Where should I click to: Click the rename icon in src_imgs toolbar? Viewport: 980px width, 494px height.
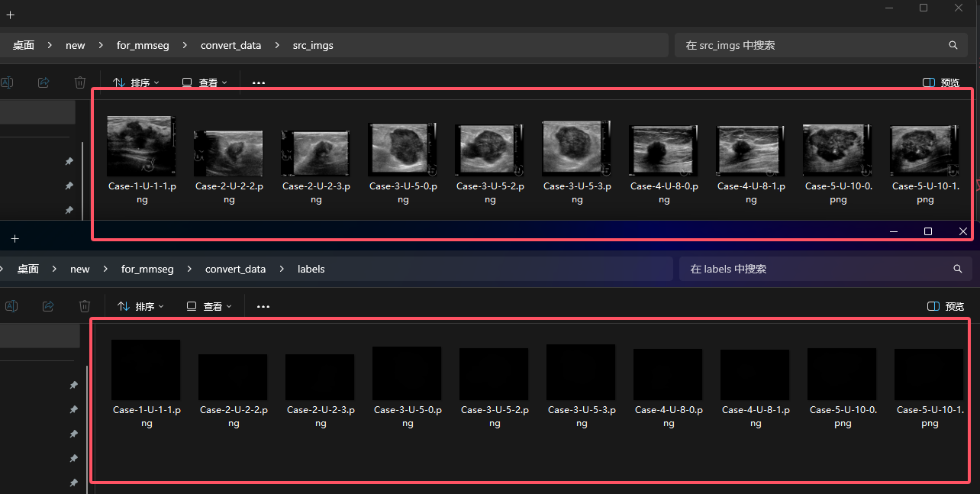[x=7, y=82]
